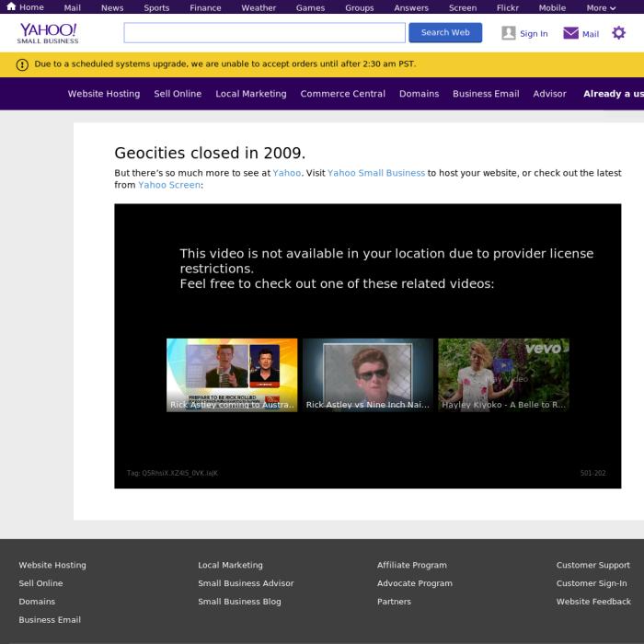
Task: Open Answers in the top navigation bar
Action: 411,7
